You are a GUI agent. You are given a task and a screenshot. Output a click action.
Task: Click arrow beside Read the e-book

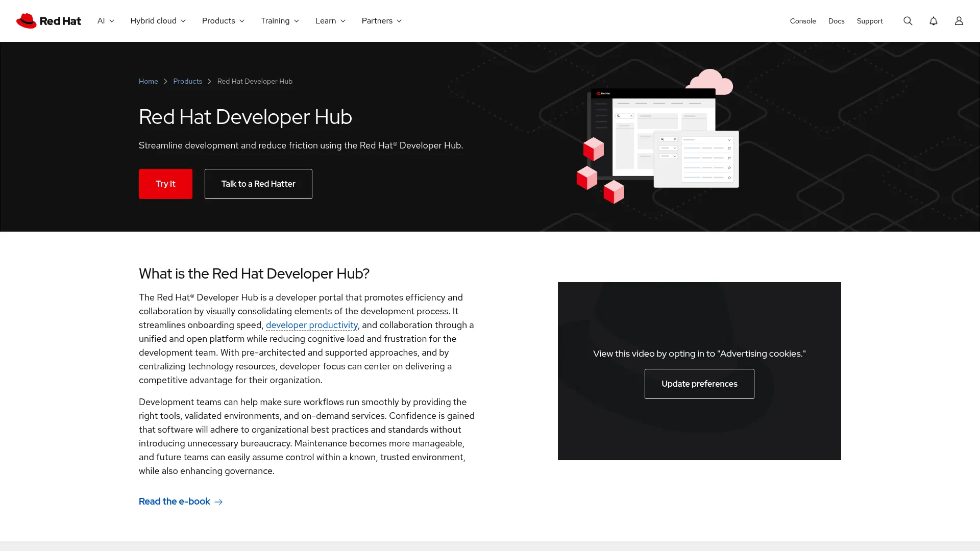pos(218,502)
